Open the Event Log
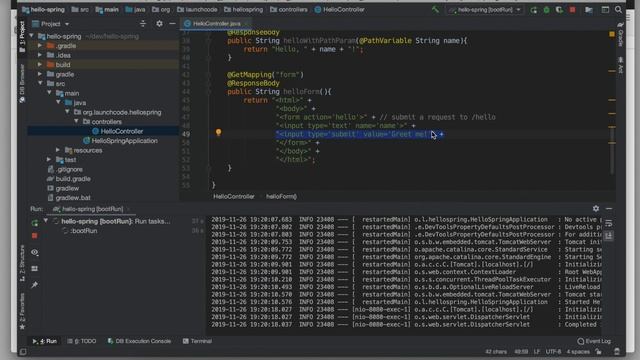Viewport: 640px width, 360px height. (x=594, y=341)
